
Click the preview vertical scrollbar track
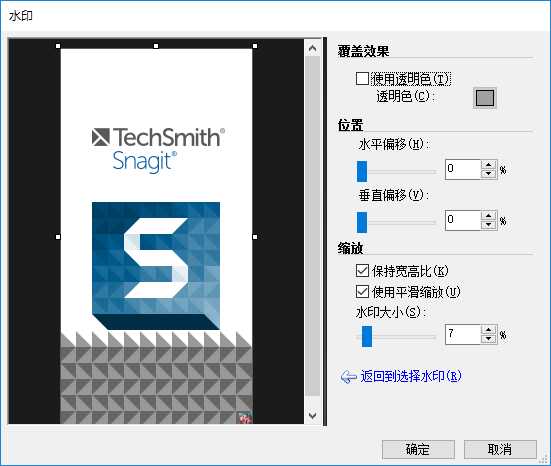pyautogui.click(x=312, y=225)
